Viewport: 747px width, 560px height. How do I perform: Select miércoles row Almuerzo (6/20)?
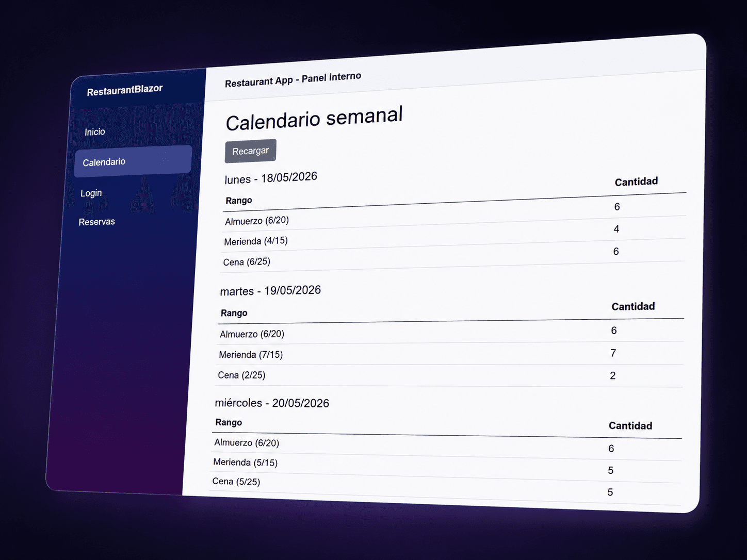click(447, 446)
